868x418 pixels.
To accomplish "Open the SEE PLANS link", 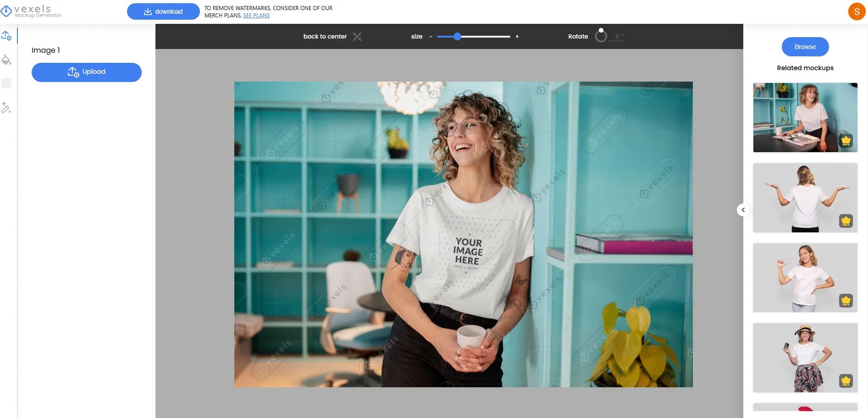I will coord(256,16).
